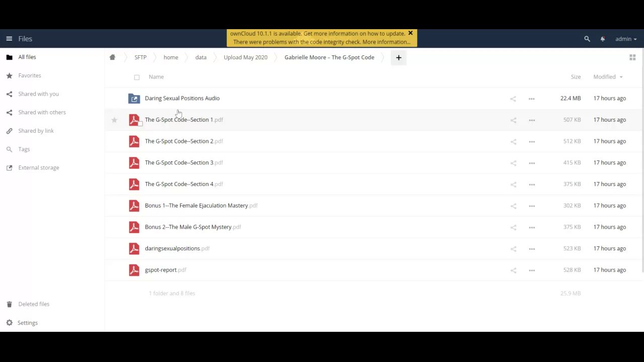
Task: Navigate to data breadcrumb
Action: point(201,57)
